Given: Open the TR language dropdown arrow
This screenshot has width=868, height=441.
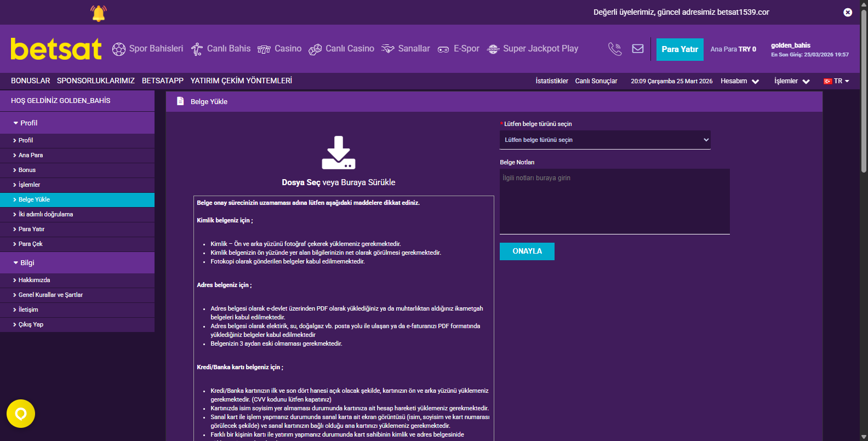Looking at the screenshot, I should click(847, 81).
